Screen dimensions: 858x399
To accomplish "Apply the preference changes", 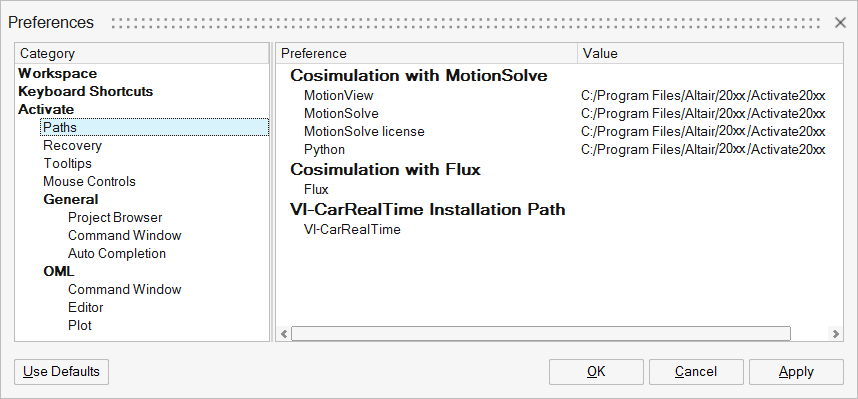I will click(x=796, y=372).
